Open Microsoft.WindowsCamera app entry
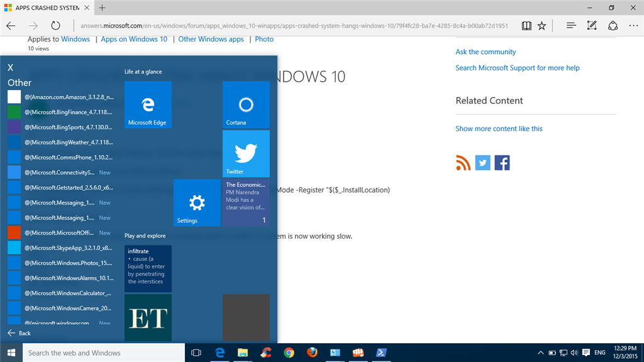644x362 pixels. click(x=61, y=308)
